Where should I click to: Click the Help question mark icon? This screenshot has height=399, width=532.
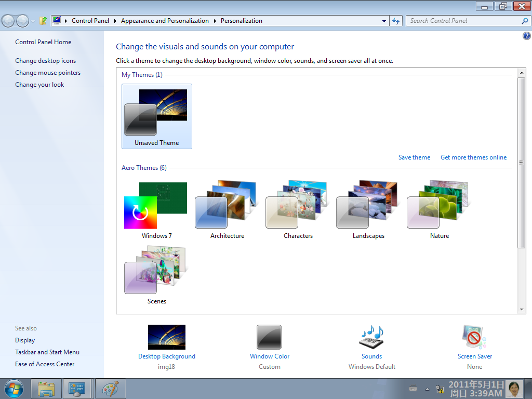point(526,36)
